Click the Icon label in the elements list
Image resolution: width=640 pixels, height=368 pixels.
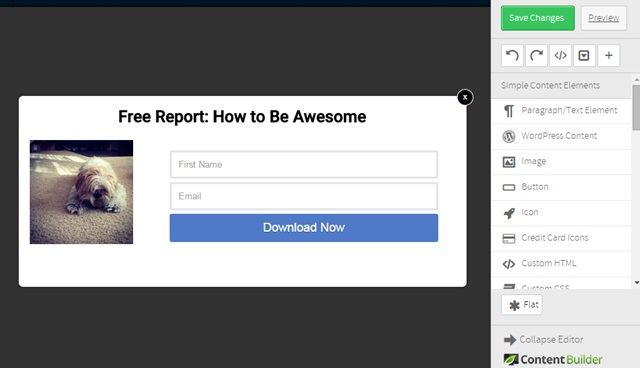point(530,212)
